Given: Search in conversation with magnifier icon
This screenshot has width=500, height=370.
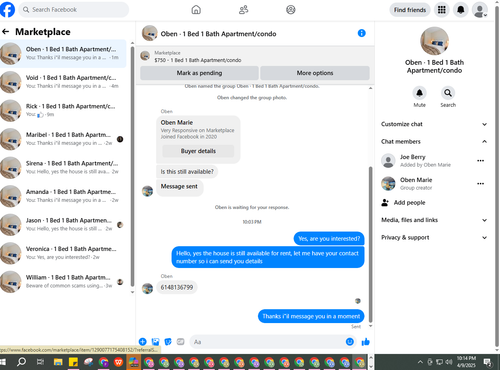Looking at the screenshot, I should tap(448, 93).
